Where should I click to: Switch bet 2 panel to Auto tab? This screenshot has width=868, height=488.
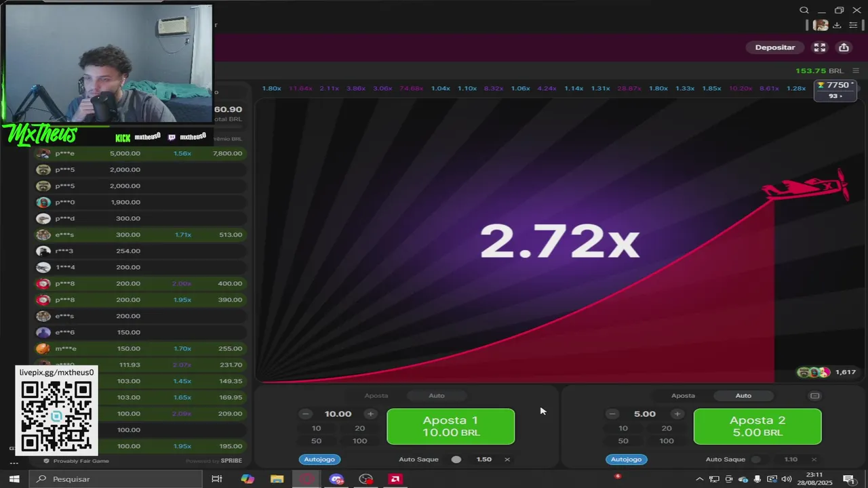click(x=743, y=395)
